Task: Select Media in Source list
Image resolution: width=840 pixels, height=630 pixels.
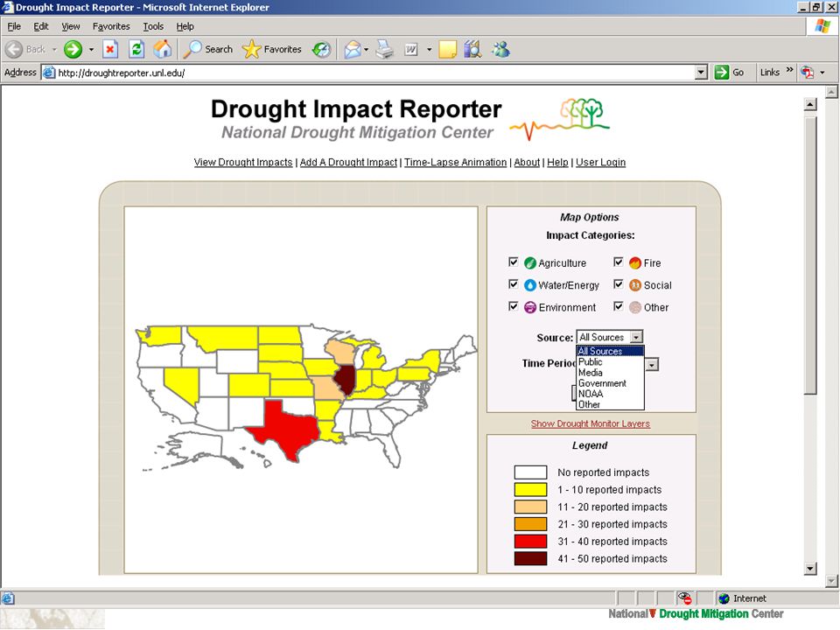Action: tap(610, 373)
